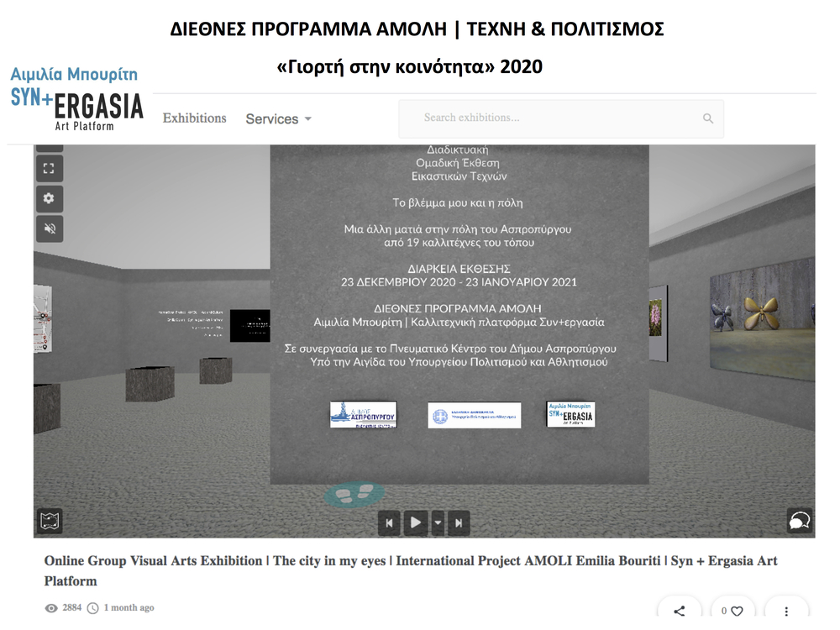Start the guided tour play button
This screenshot has height=630, width=840.
(x=415, y=522)
